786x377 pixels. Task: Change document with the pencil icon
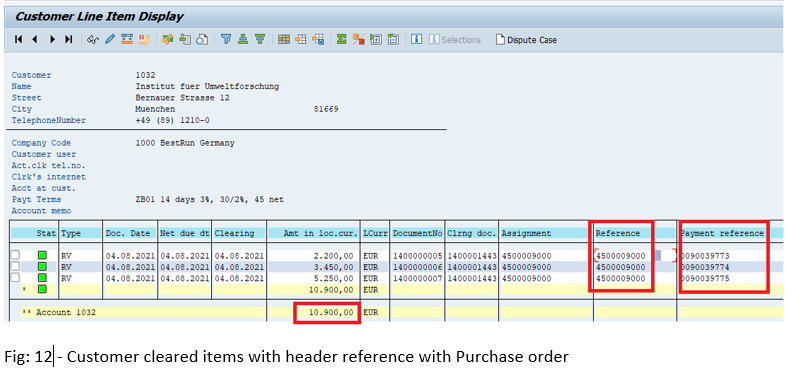[x=110, y=40]
